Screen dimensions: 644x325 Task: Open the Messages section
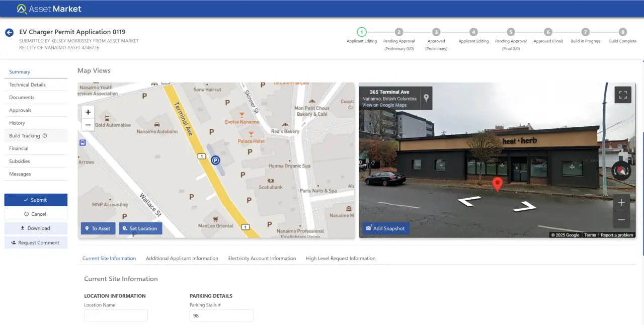coord(36,174)
